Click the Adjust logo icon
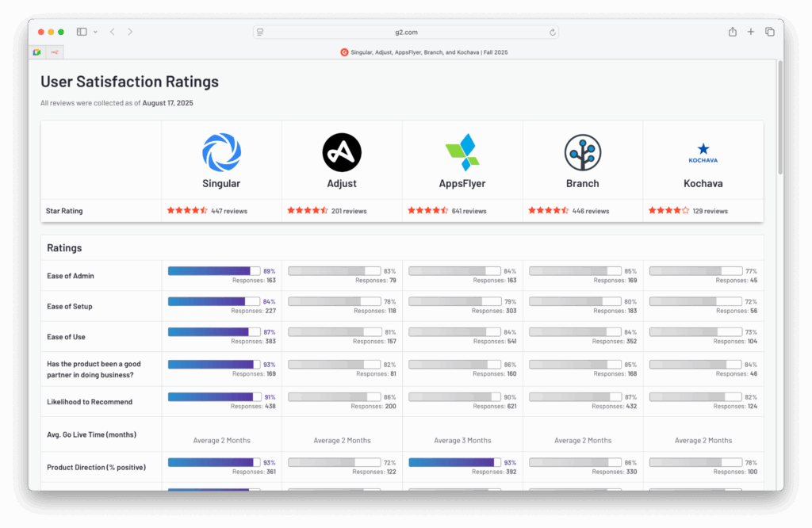The image size is (812, 528). [x=342, y=152]
